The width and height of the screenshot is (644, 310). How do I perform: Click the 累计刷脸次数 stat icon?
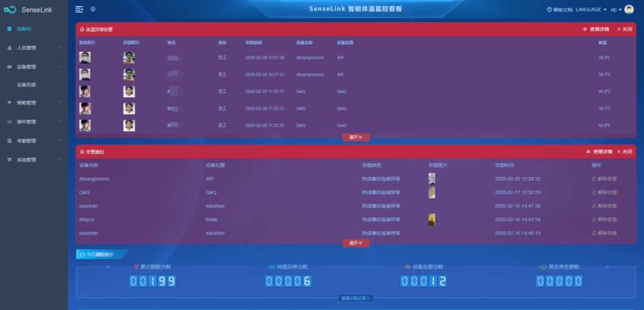[137, 267]
